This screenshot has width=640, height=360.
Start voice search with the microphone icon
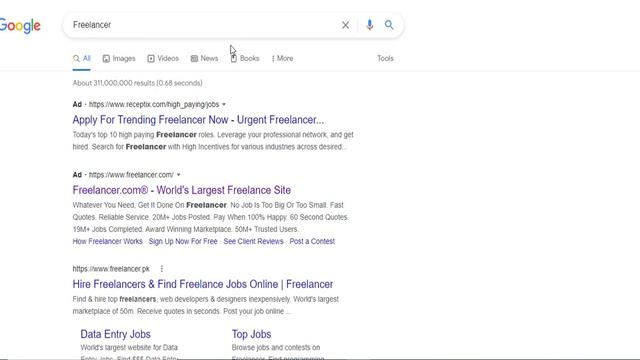[x=369, y=25]
